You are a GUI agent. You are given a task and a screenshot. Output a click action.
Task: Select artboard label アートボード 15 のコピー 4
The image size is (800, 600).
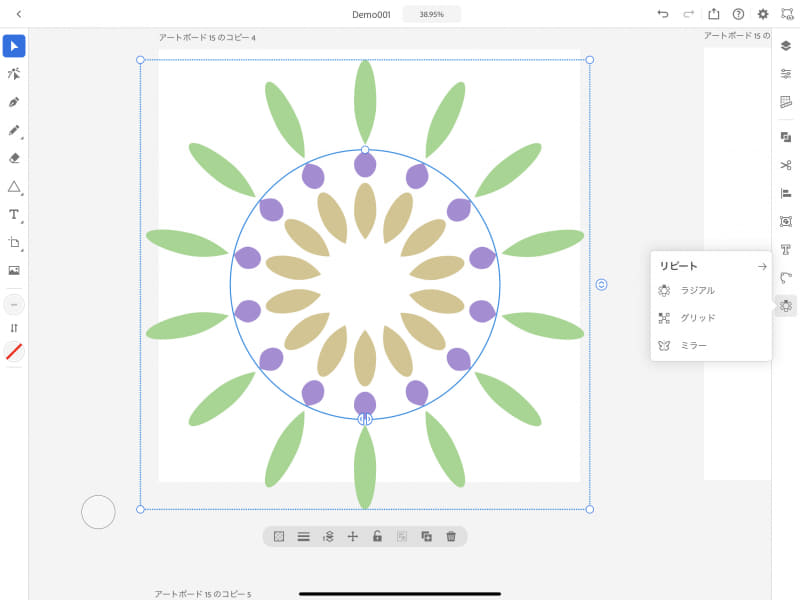tap(207, 37)
